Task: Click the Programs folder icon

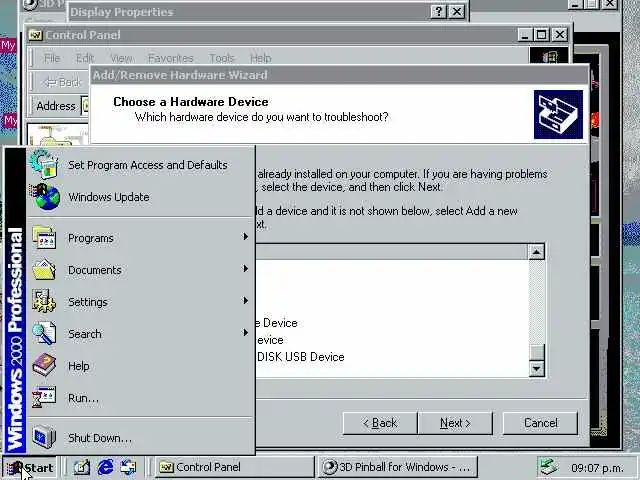Action: 44,237
